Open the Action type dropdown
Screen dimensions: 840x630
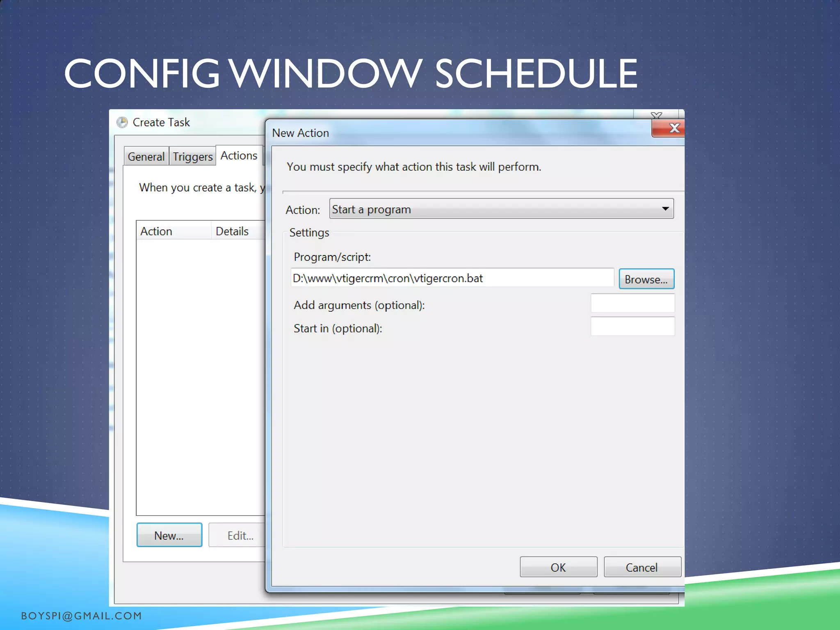pyautogui.click(x=501, y=209)
